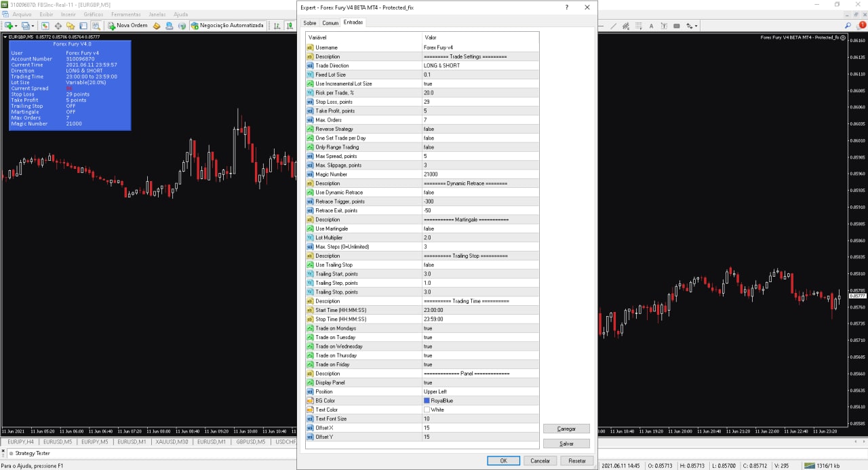Open the Profiles dropdown arrow
Screen dimensions: 868x470
tap(33, 25)
